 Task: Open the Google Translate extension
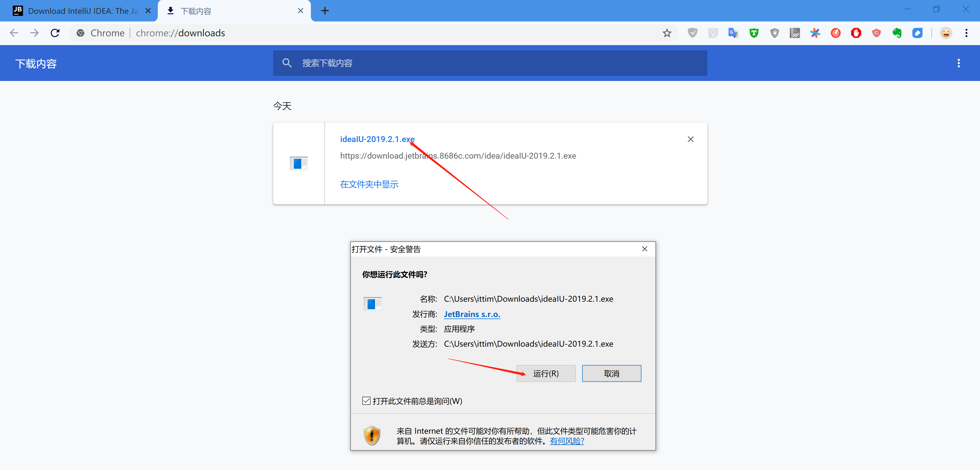tap(734, 33)
